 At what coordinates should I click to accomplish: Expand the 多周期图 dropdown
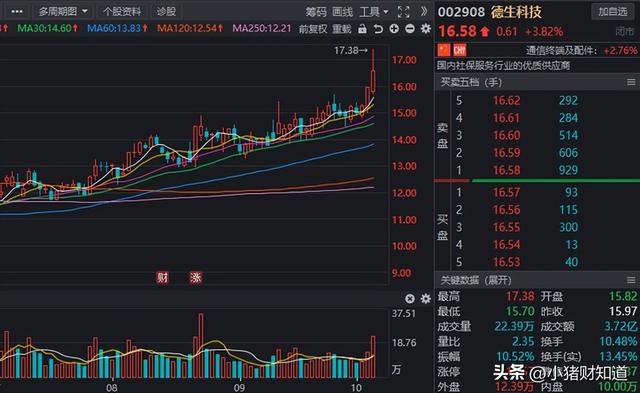point(63,11)
